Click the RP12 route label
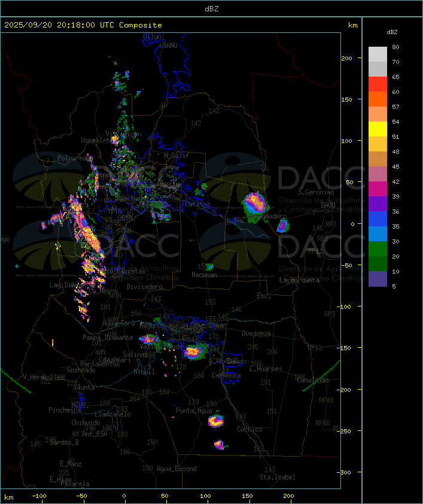The image size is (423, 504). (315, 347)
